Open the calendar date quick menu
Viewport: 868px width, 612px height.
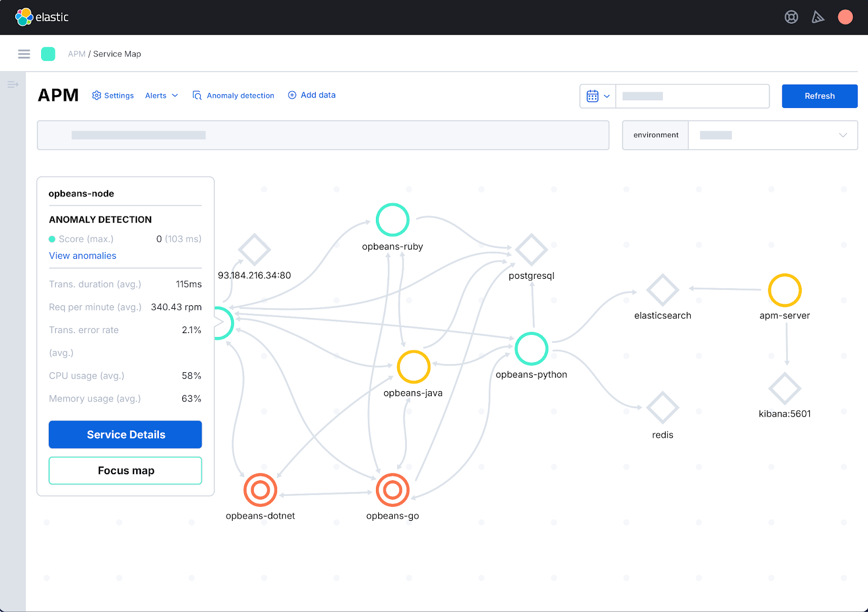[598, 96]
